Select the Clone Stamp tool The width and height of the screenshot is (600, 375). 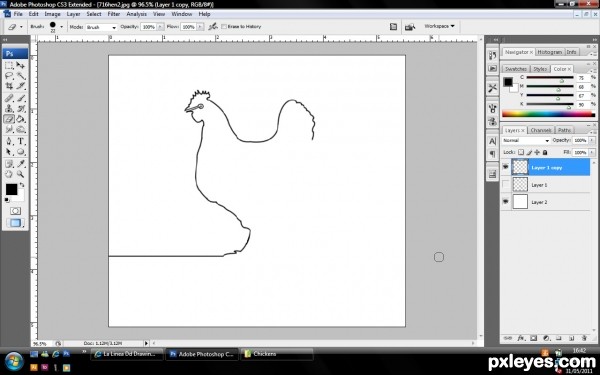9,109
